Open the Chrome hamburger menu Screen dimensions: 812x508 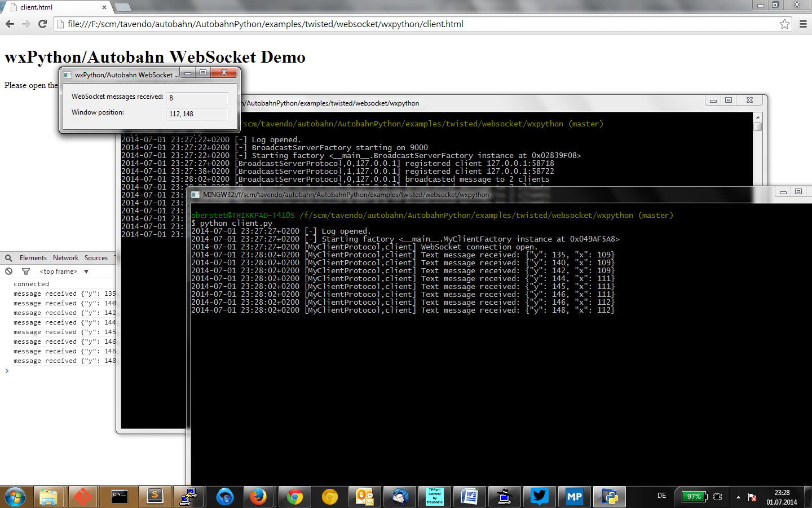pyautogui.click(x=803, y=24)
